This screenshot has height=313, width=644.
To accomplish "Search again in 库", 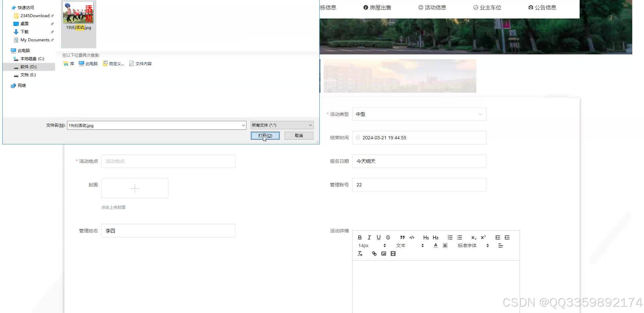I will click(69, 63).
